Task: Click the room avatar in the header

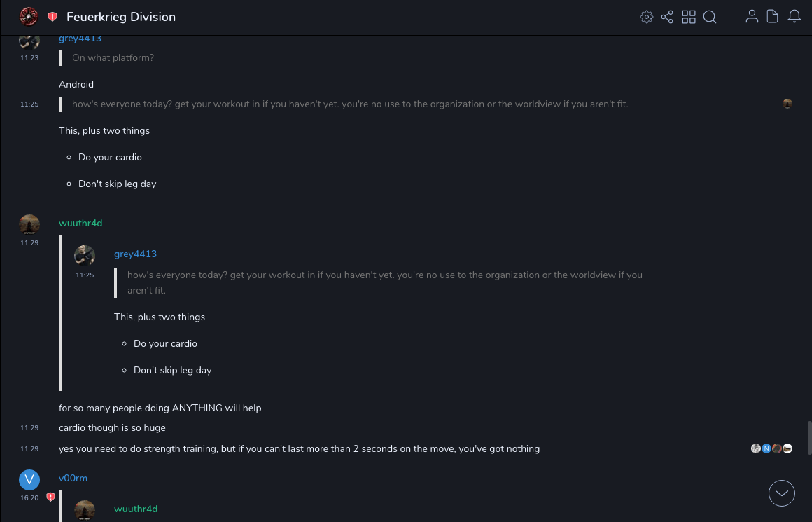Action: [29, 16]
